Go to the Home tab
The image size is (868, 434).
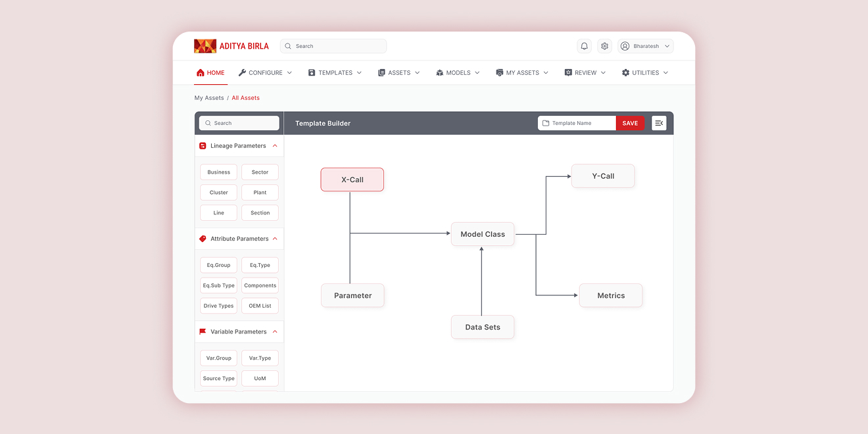tap(210, 73)
